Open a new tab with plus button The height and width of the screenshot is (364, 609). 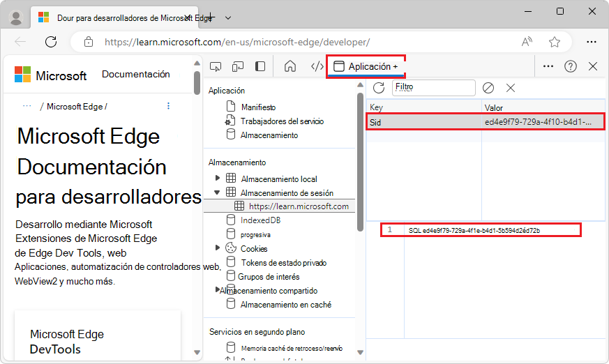tap(210, 17)
